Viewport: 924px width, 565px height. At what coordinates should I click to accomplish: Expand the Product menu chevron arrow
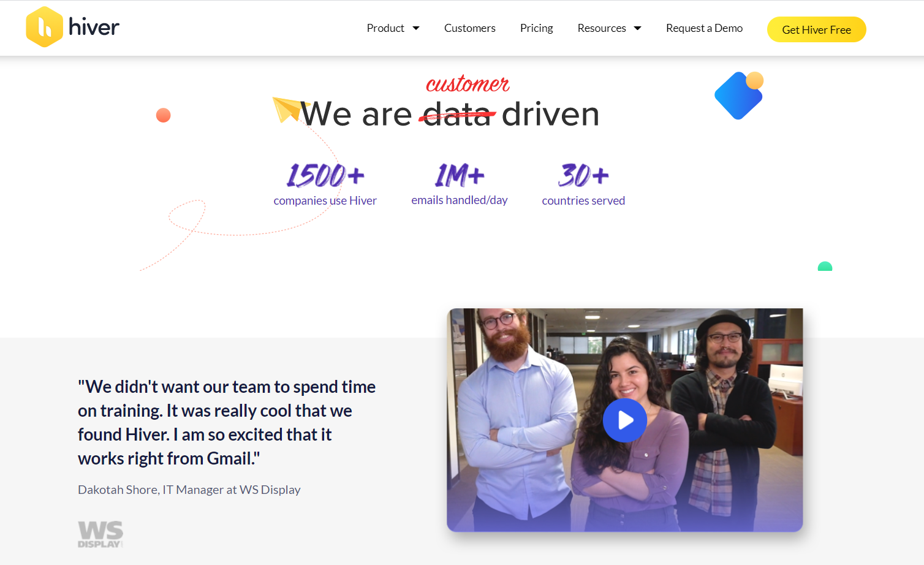[x=416, y=28]
